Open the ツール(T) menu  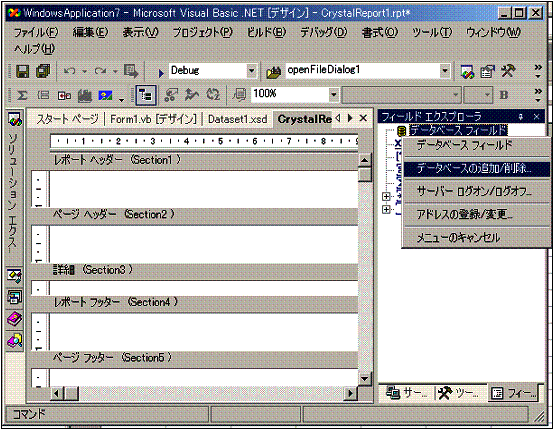pos(432,32)
